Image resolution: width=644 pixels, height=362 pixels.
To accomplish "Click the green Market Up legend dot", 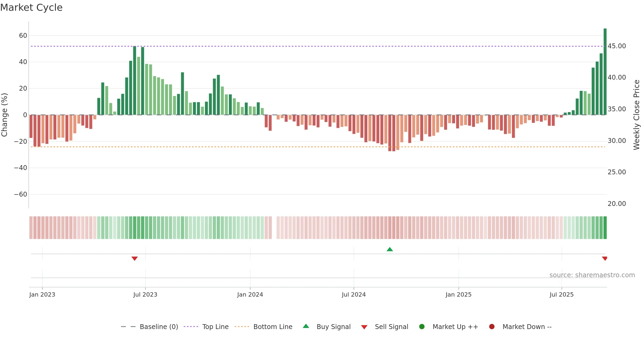I will 422,327.
